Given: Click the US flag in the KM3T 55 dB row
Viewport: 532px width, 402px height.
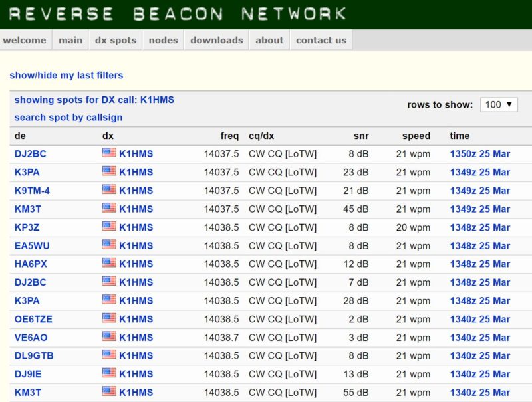Looking at the screenshot, I should click(109, 391).
